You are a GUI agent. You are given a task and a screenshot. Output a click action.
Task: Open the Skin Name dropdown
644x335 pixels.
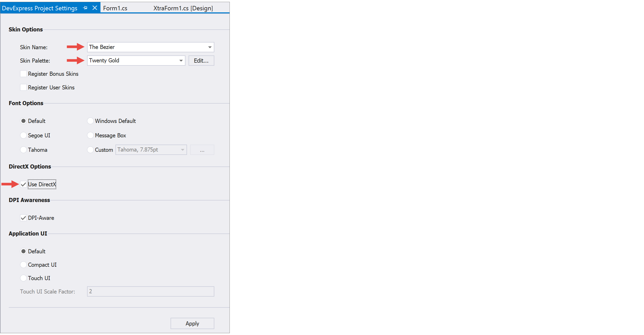210,46
